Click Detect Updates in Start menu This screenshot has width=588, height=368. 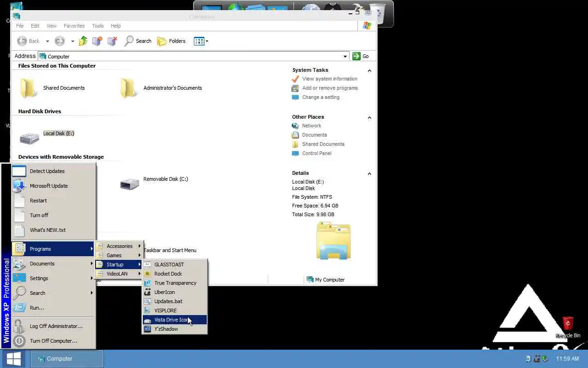point(53,171)
